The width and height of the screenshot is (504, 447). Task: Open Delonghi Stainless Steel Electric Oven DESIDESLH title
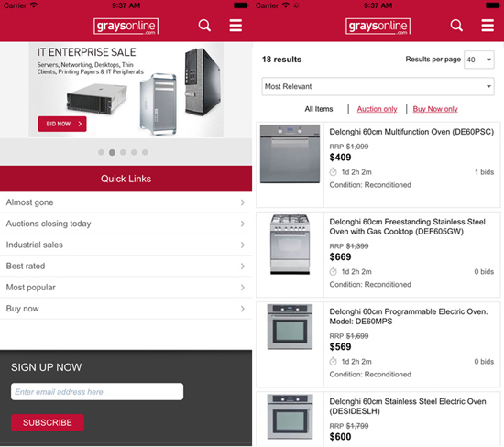click(x=408, y=406)
